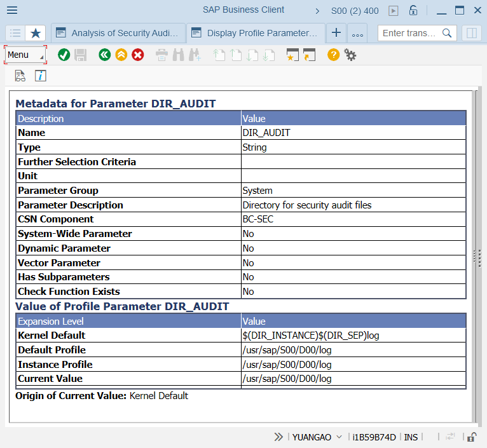Go to First Page icon
The height and width of the screenshot is (448, 487).
coord(219,55)
